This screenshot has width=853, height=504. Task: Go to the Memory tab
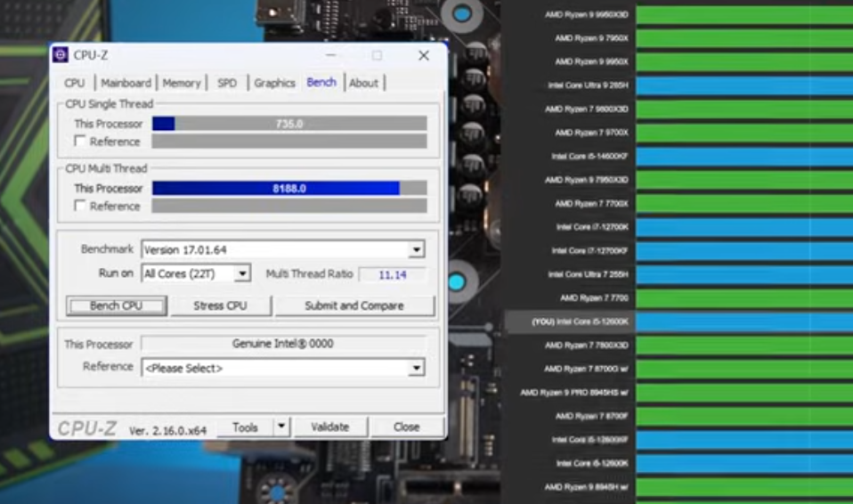pos(182,84)
